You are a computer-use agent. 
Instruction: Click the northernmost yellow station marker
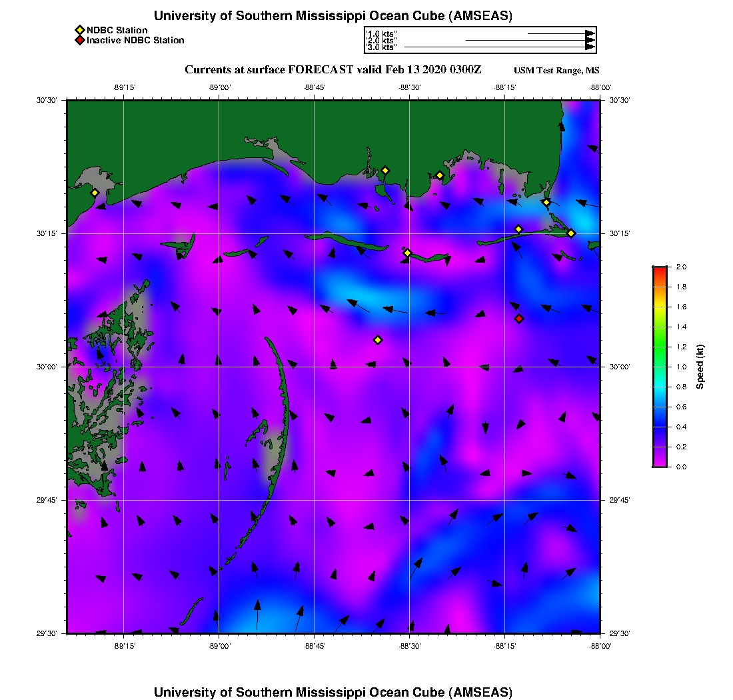(x=385, y=170)
